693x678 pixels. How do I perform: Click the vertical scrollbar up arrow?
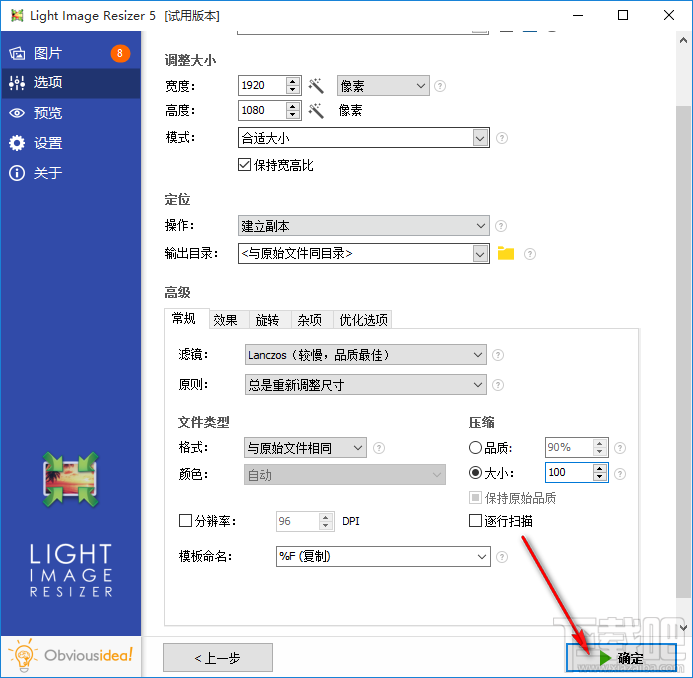(684, 41)
